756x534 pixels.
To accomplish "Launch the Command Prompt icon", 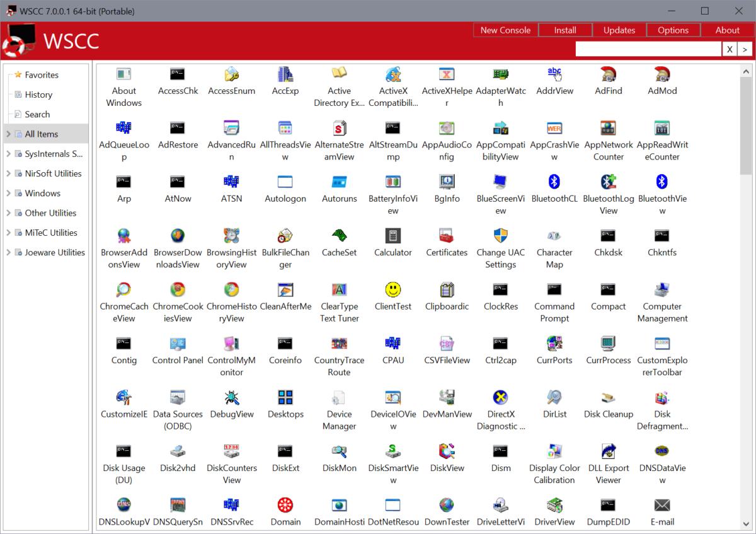I will tap(554, 290).
